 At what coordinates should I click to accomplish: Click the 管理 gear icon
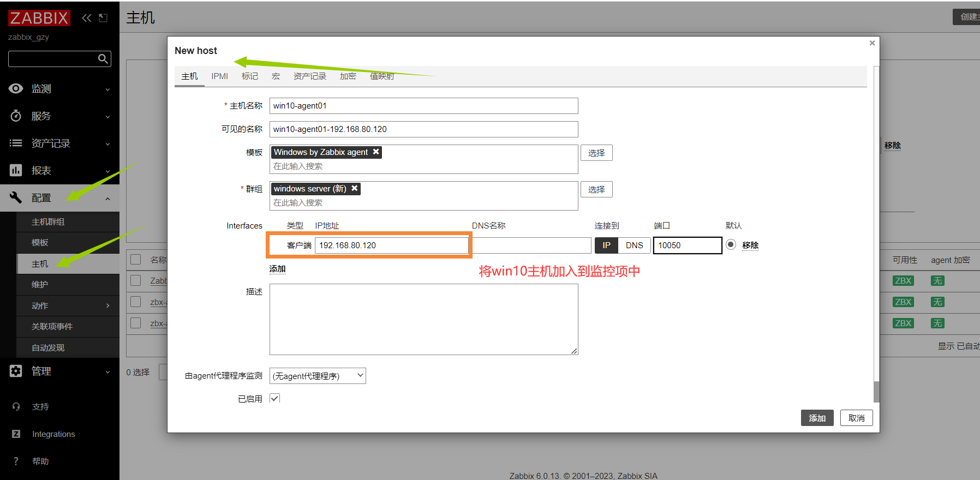[x=16, y=371]
